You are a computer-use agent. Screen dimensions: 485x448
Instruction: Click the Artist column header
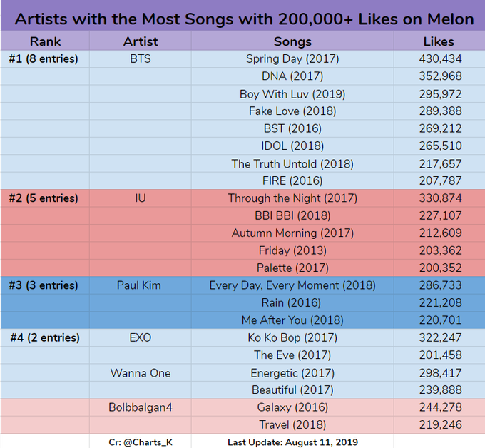(141, 41)
